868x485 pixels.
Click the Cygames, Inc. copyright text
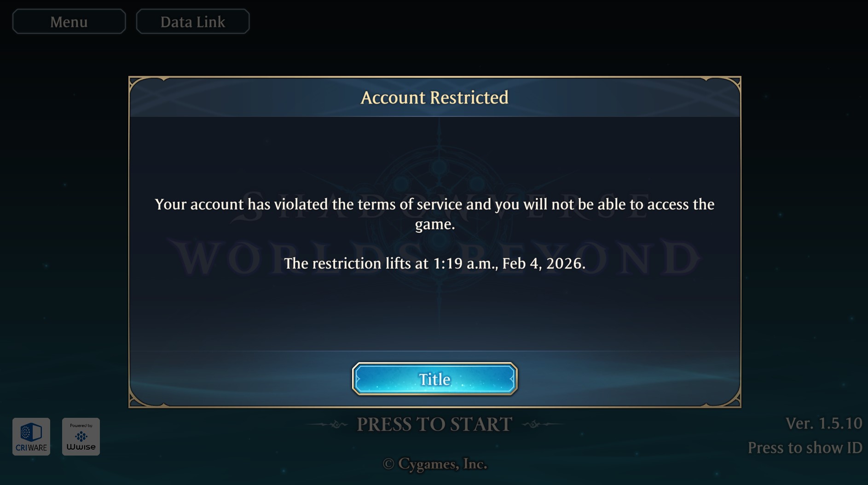(434, 464)
